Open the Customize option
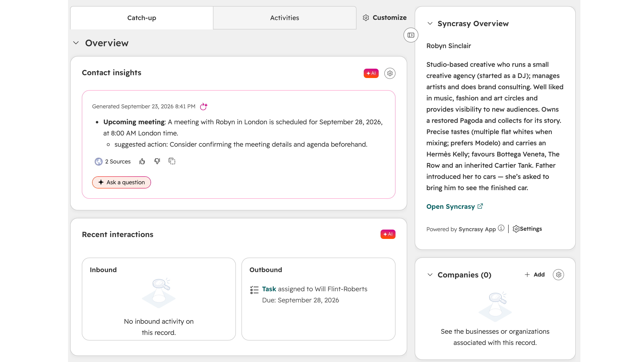The height and width of the screenshot is (362, 644). pos(385,18)
